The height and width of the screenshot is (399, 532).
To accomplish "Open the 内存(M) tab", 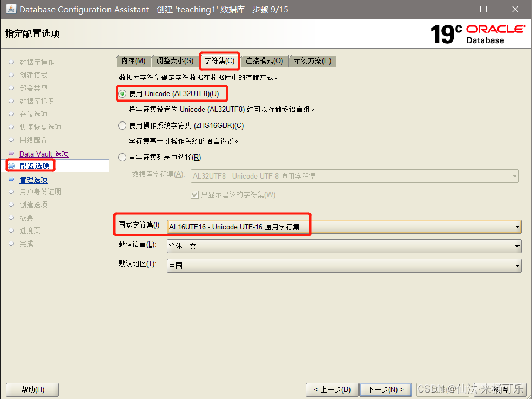I will tap(133, 60).
